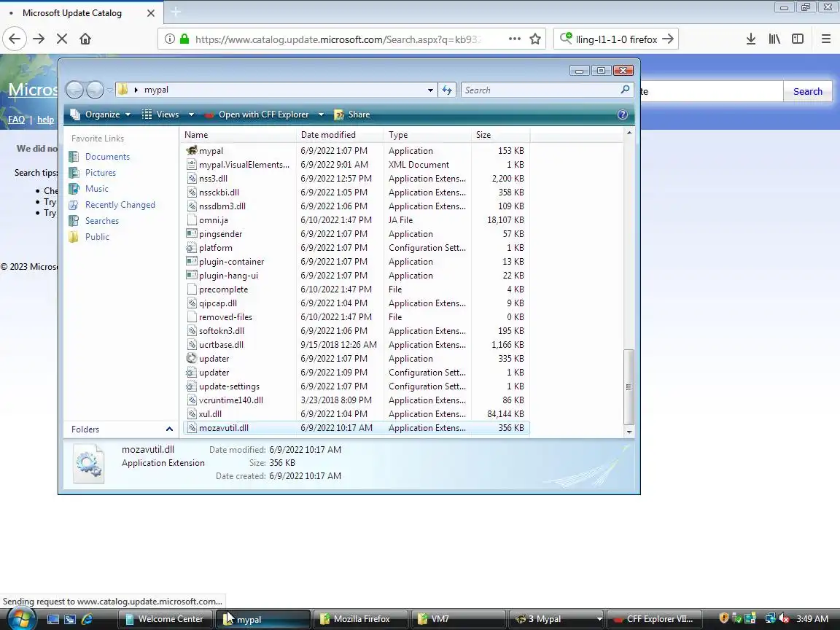Open Recently Changed favorite link

coord(120,205)
